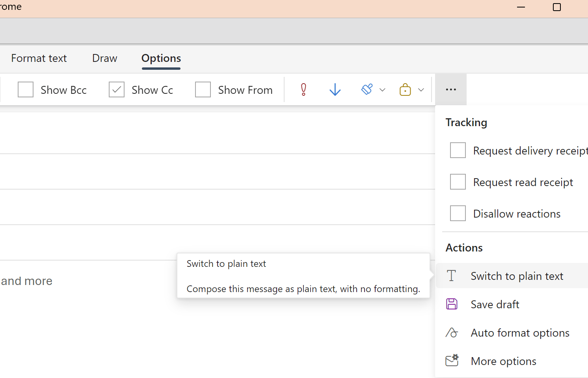Open the category tag dropdown chevron

382,89
